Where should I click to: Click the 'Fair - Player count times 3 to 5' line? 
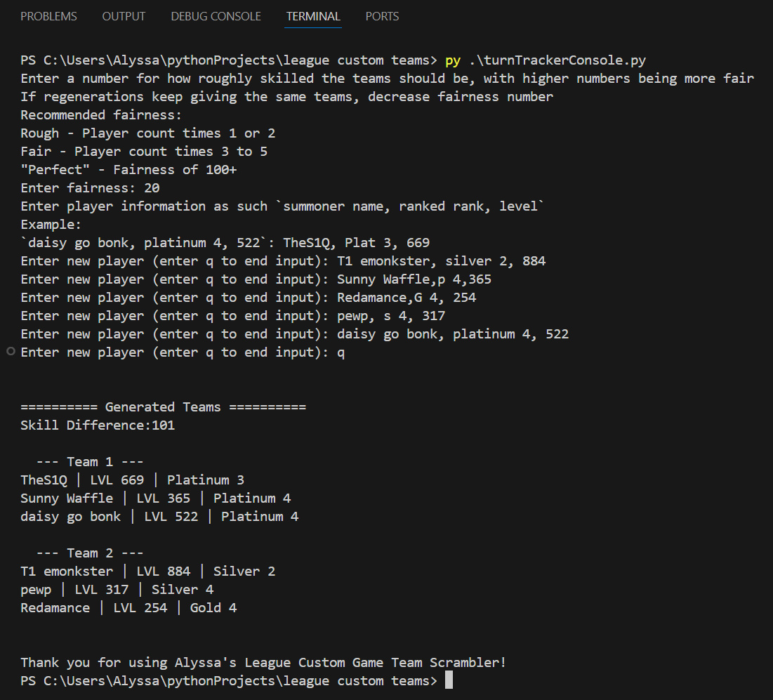144,152
